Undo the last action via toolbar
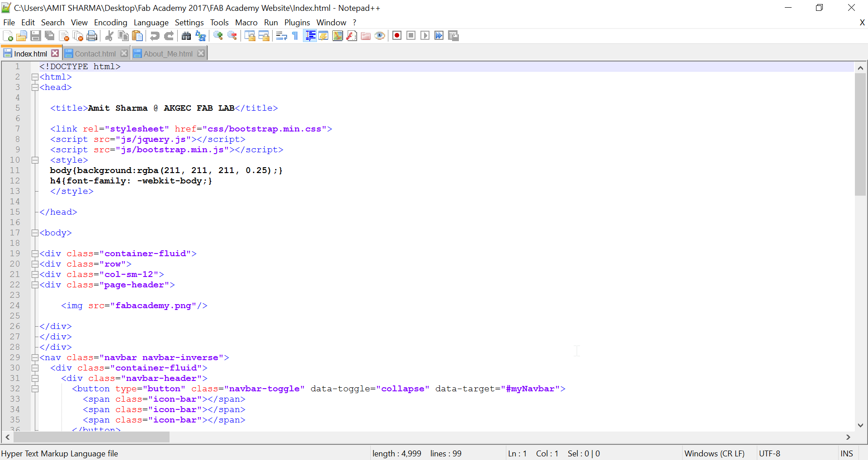This screenshot has height=460, width=868. click(x=155, y=36)
